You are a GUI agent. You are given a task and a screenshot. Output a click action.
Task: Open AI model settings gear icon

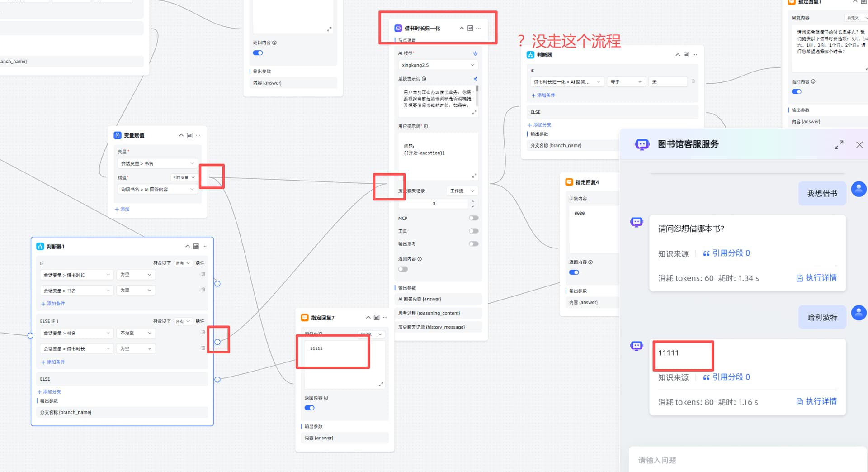pyautogui.click(x=475, y=53)
